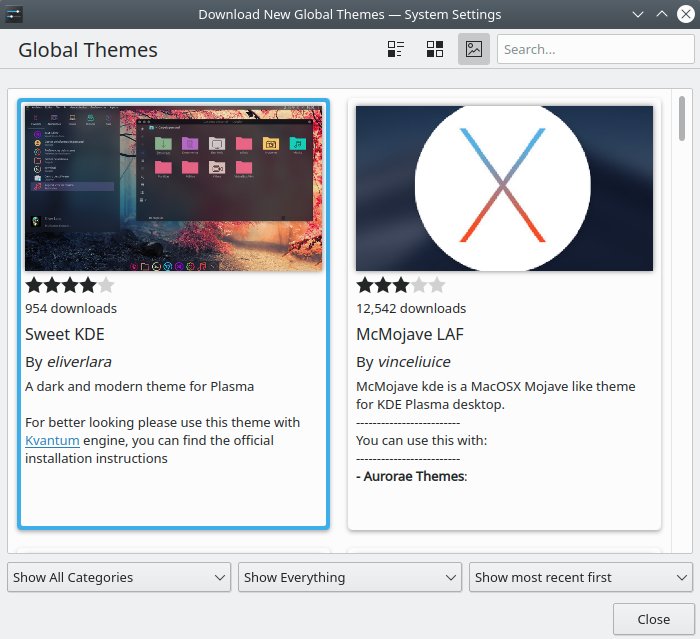Switch to tiles grid view mode
The height and width of the screenshot is (639, 700).
[x=435, y=49]
